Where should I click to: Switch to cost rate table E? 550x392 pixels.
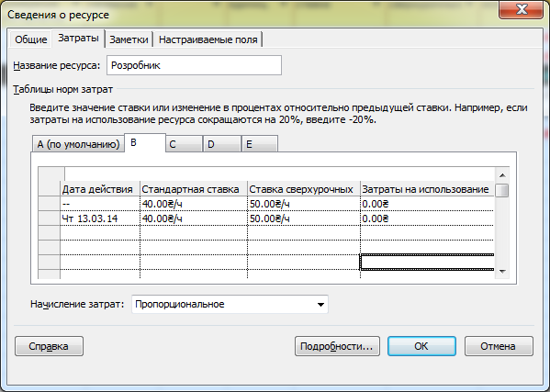(x=260, y=144)
